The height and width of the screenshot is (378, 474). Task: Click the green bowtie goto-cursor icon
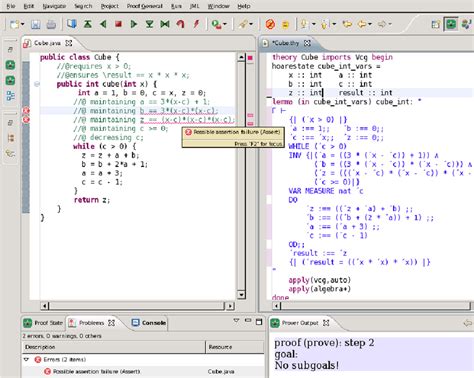click(165, 24)
